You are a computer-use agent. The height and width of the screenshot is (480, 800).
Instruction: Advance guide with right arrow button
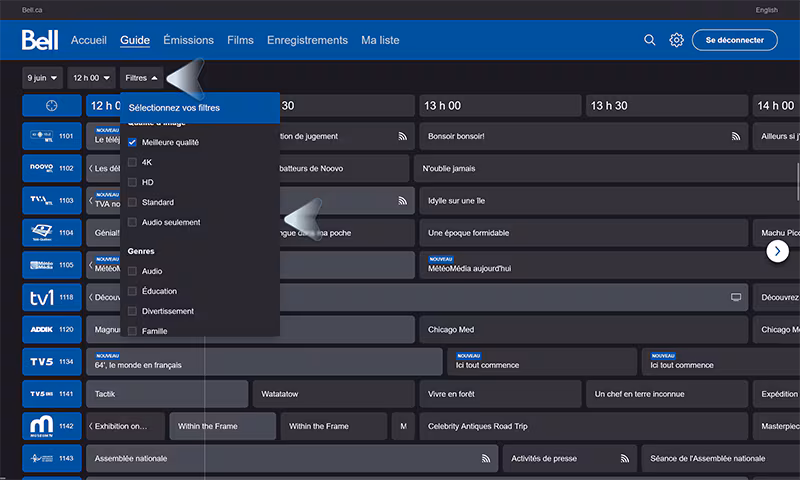click(777, 251)
